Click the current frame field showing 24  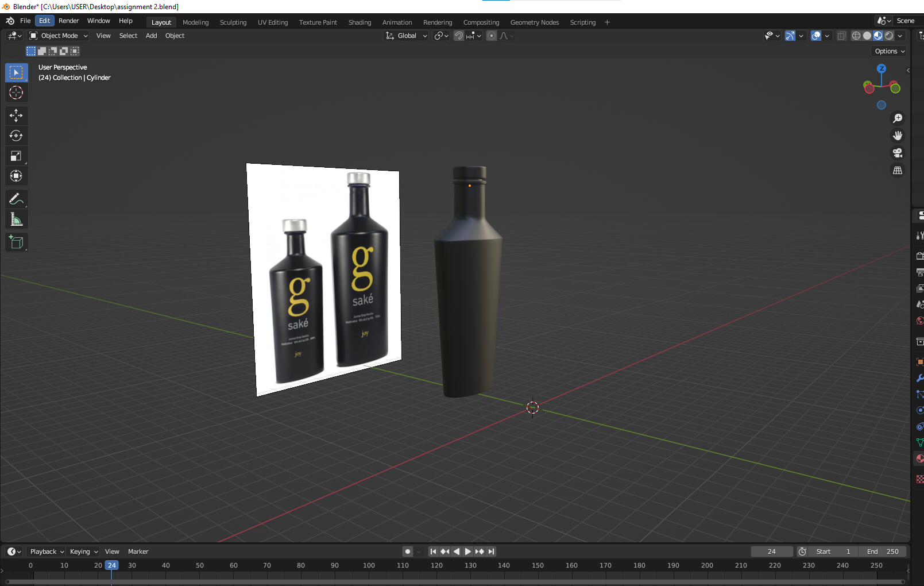coord(772,552)
